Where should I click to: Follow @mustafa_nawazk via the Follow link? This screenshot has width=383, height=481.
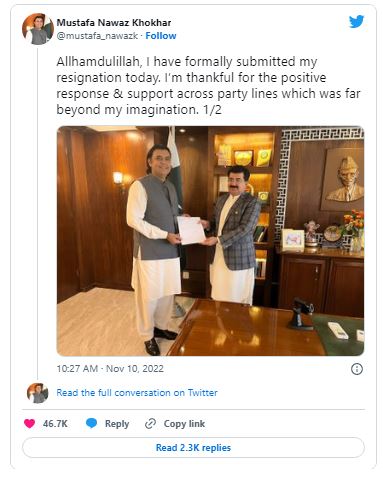(x=161, y=36)
